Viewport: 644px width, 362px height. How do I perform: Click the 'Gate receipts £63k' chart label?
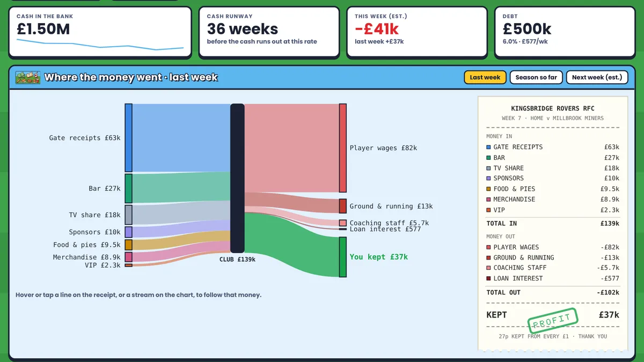click(x=85, y=138)
